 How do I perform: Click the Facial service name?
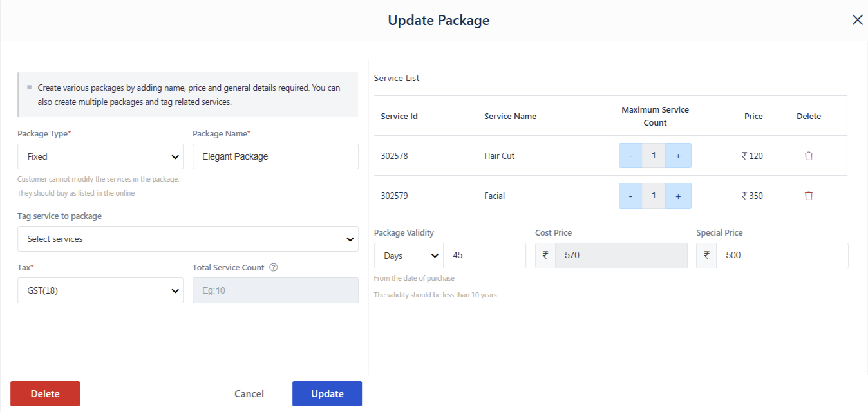pos(495,196)
